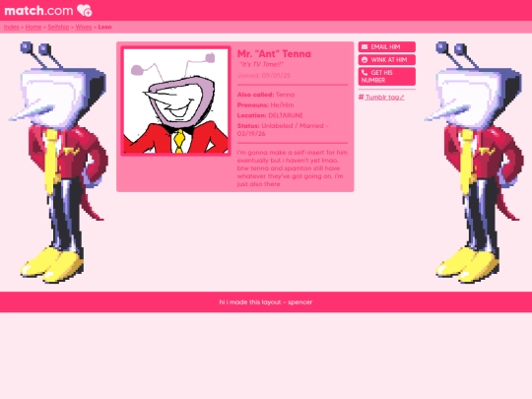Click the Status: Unlabeled / Married line
The width and height of the screenshot is (532, 399).
pyautogui.click(x=283, y=130)
